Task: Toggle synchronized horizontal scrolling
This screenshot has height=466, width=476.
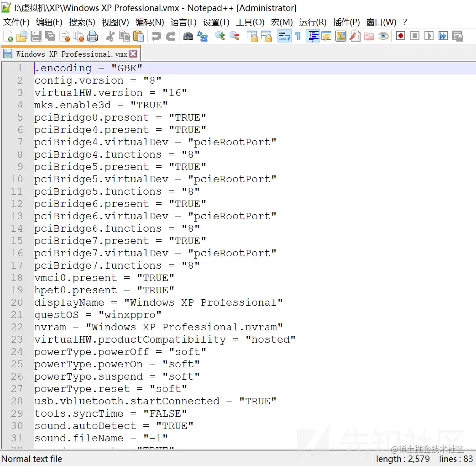Action: (266, 36)
